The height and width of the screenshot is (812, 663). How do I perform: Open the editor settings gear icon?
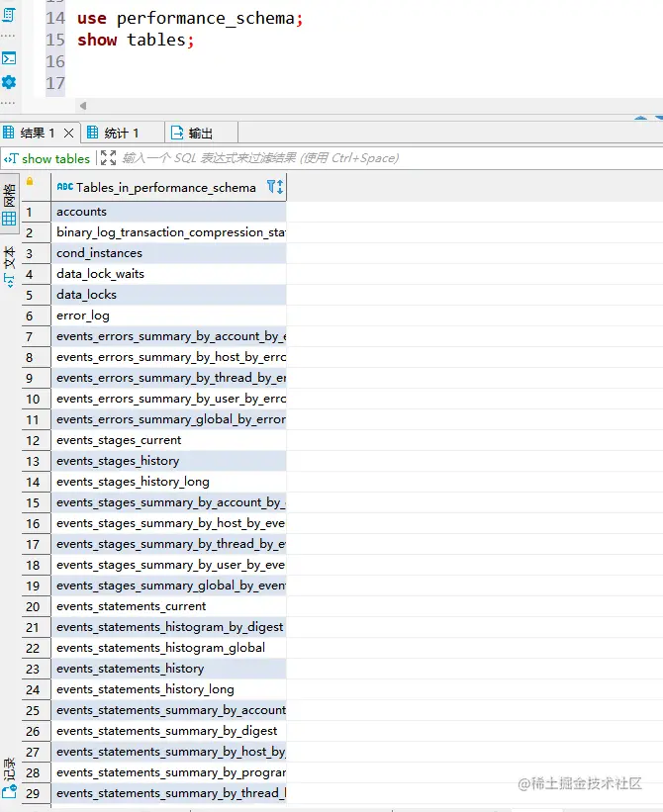click(x=9, y=82)
